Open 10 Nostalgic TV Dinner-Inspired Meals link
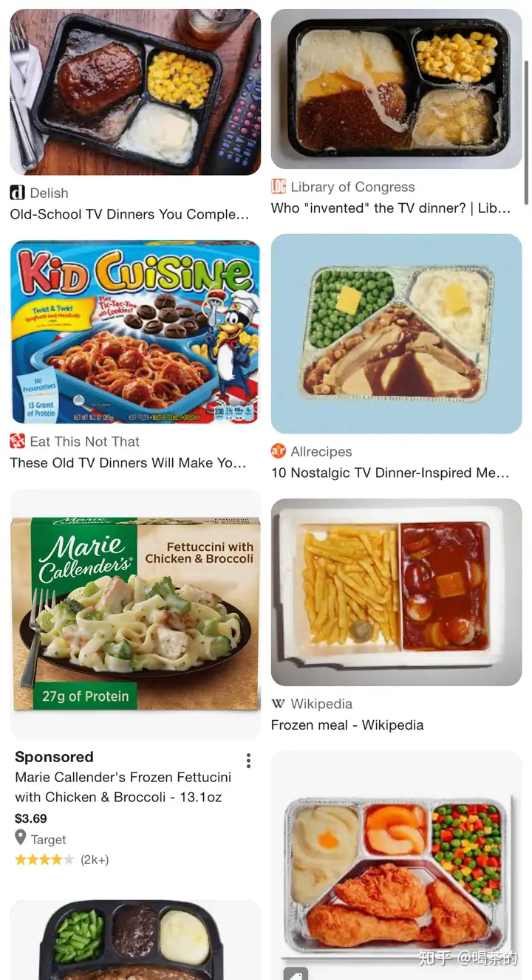Image resolution: width=532 pixels, height=980 pixels. tap(390, 473)
